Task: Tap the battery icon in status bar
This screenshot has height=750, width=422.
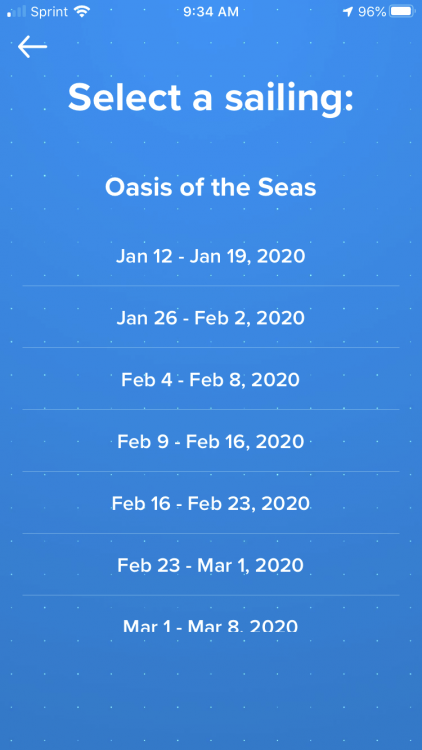Action: (x=402, y=12)
